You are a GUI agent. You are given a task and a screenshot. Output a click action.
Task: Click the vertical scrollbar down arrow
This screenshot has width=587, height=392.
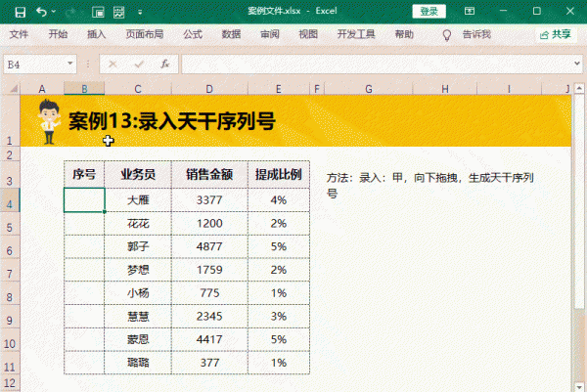pos(579,387)
